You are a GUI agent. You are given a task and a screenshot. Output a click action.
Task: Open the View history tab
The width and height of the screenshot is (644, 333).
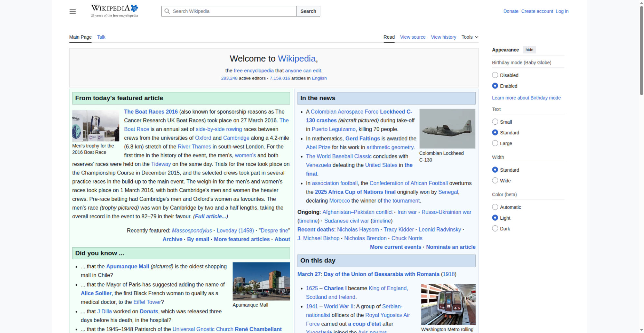click(443, 37)
